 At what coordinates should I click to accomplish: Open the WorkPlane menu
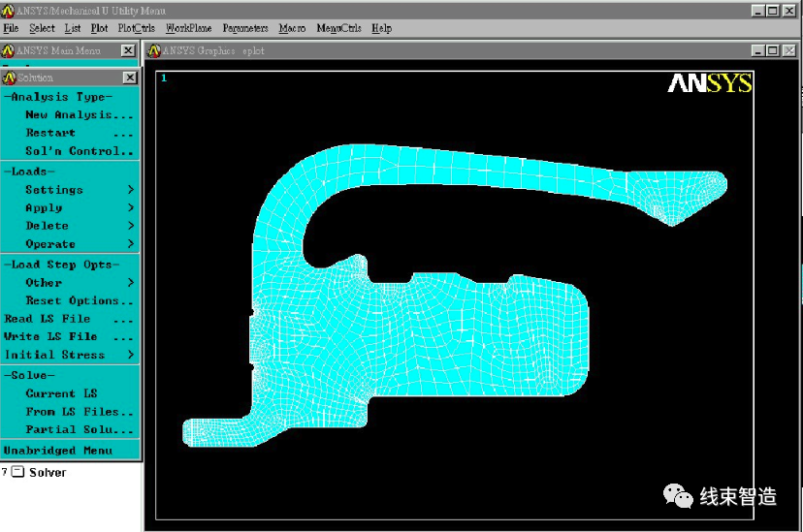pos(188,28)
